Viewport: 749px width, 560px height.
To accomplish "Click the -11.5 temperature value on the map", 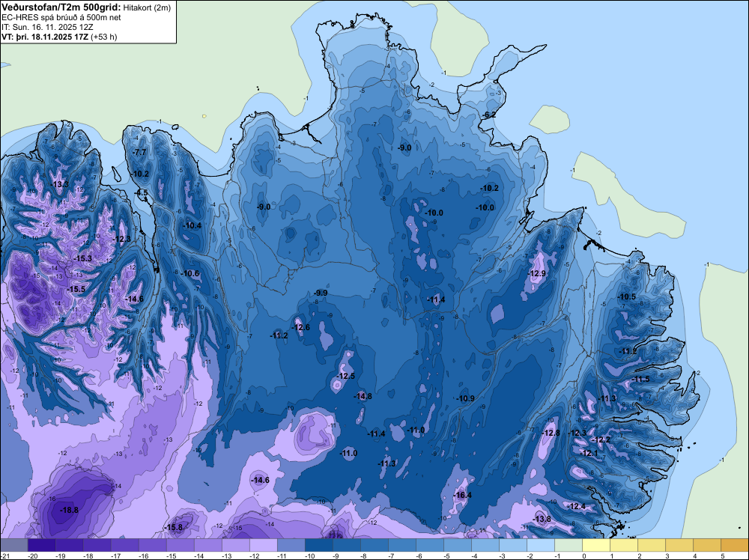I will click(640, 379).
